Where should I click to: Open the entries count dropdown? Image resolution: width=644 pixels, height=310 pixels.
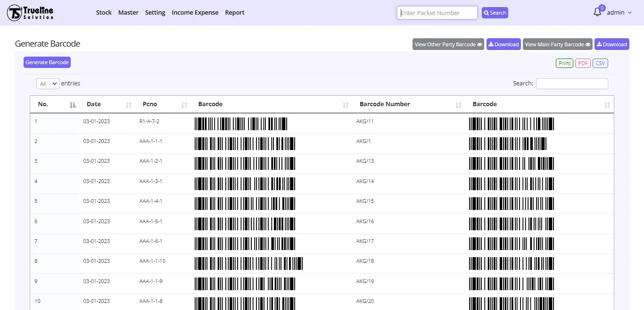pyautogui.click(x=48, y=84)
